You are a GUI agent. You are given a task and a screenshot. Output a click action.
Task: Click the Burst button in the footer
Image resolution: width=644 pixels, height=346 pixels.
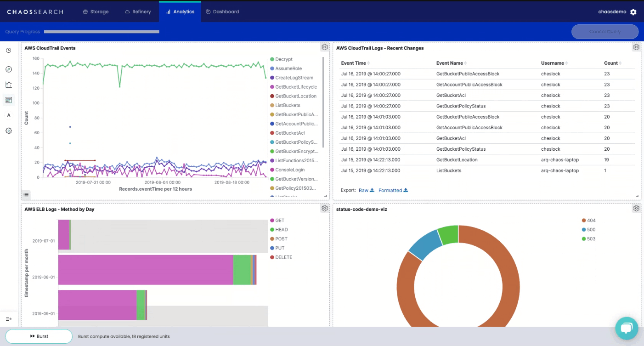pyautogui.click(x=39, y=336)
